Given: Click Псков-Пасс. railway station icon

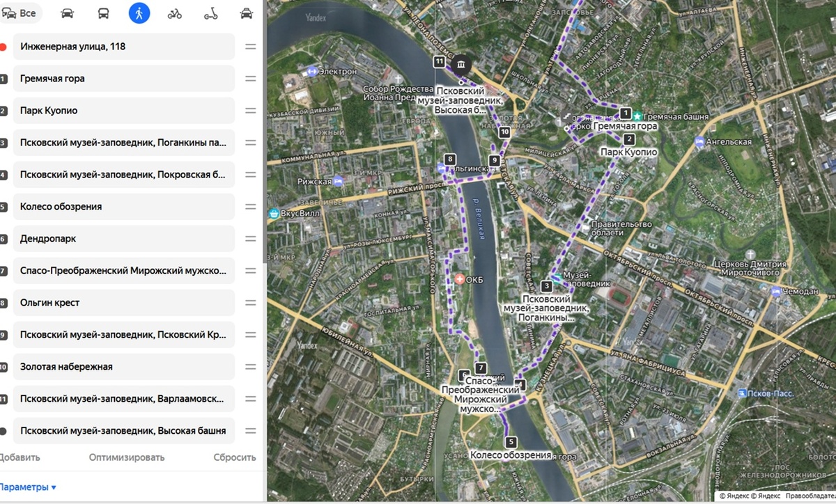Looking at the screenshot, I should pos(743,393).
